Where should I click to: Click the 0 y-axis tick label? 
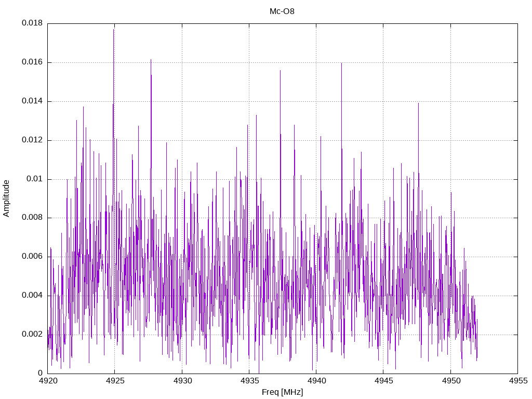coord(41,373)
